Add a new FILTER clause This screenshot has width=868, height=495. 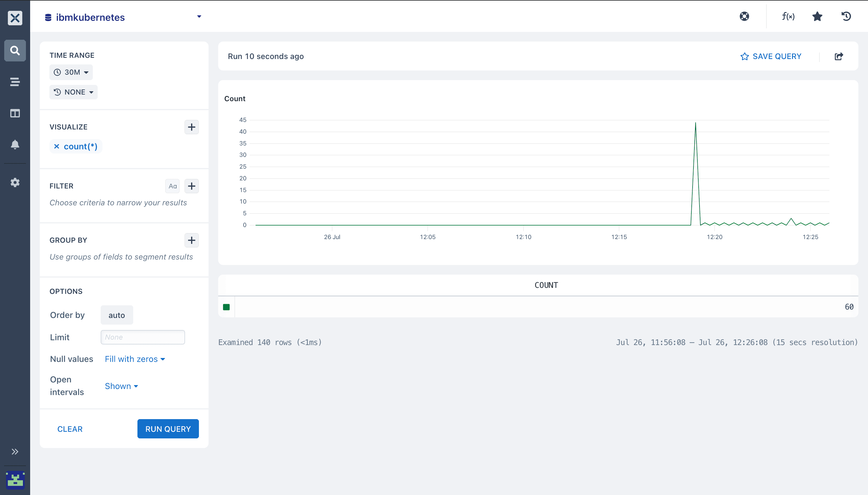(192, 186)
